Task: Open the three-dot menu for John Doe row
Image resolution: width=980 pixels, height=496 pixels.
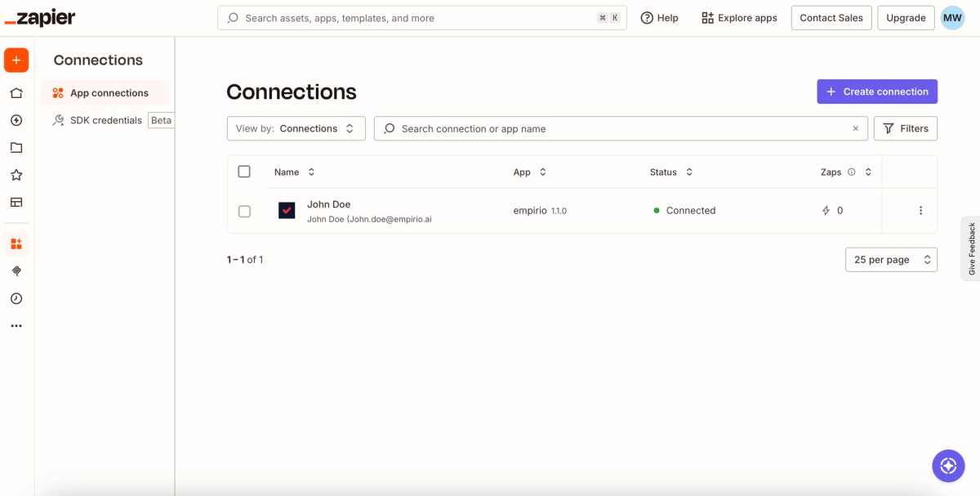Action: click(x=920, y=211)
